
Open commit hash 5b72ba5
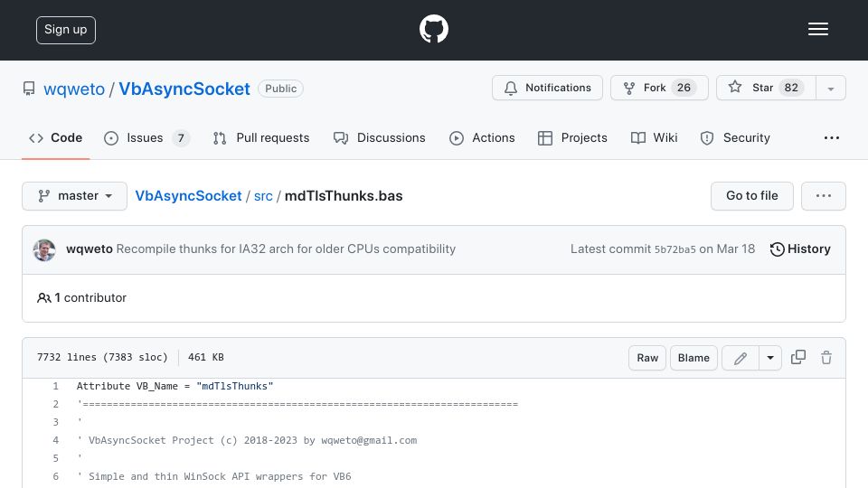[x=675, y=249]
